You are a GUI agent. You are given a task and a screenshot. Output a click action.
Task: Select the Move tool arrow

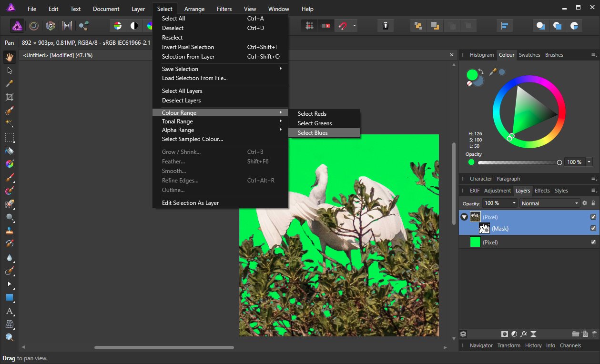(x=9, y=71)
